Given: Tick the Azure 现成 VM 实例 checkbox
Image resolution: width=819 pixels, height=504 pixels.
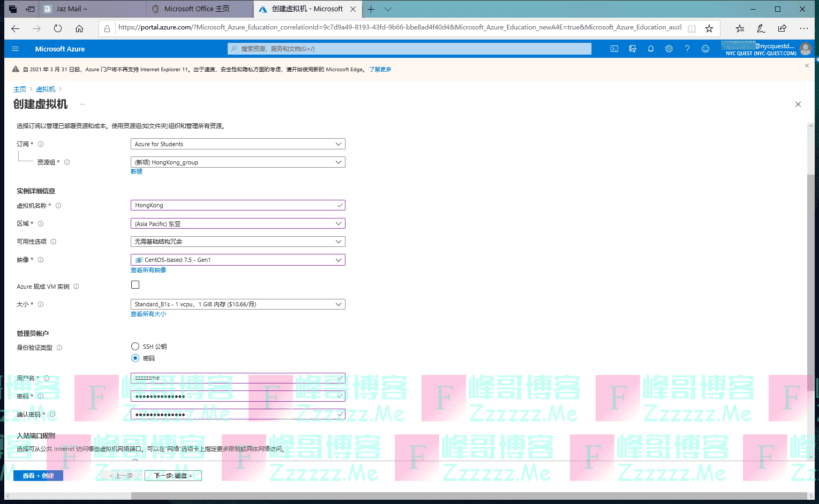Looking at the screenshot, I should point(135,285).
